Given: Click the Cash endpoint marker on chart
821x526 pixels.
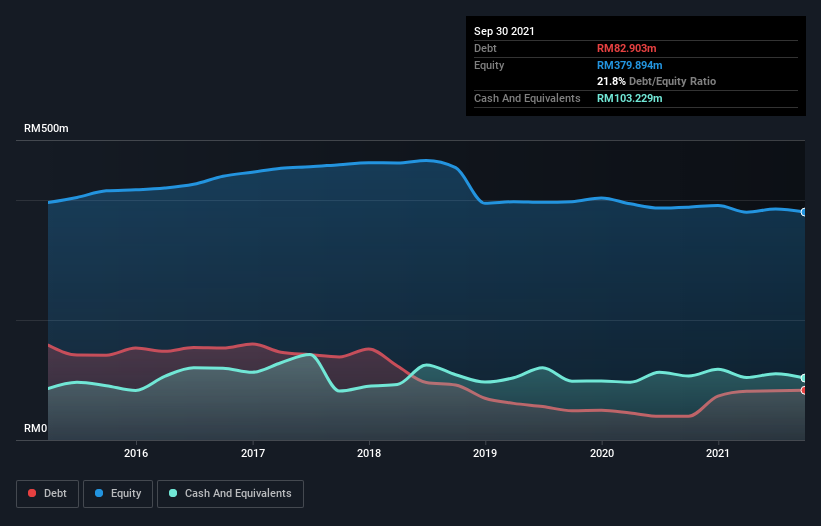Looking at the screenshot, I should pyautogui.click(x=804, y=378).
